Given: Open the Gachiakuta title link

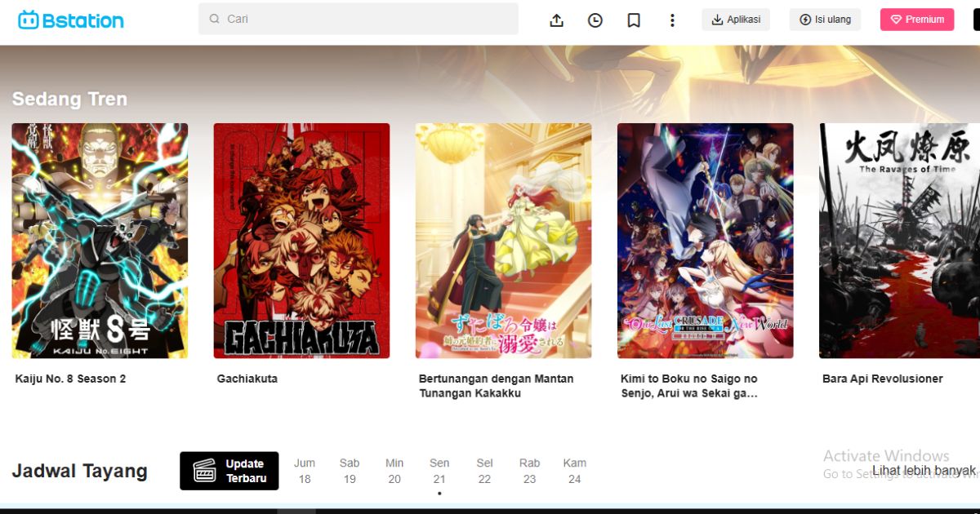Looking at the screenshot, I should click(246, 378).
